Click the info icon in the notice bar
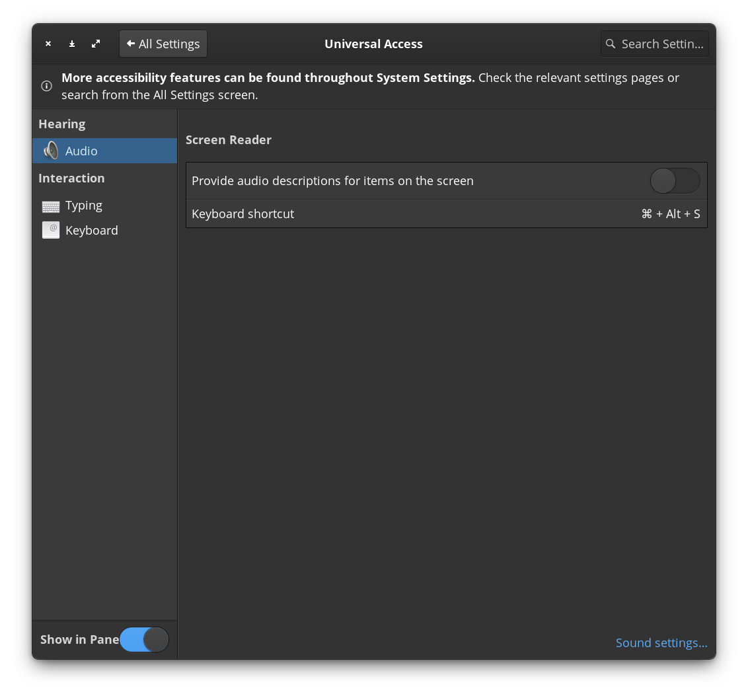Viewport: 748px width, 700px height. [x=47, y=86]
